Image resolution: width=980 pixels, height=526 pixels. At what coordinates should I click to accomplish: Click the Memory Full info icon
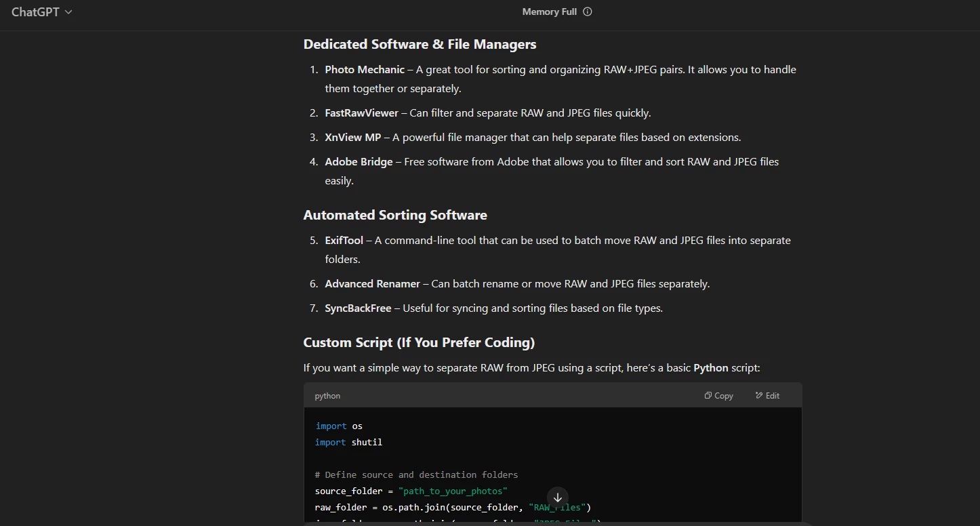tap(588, 12)
